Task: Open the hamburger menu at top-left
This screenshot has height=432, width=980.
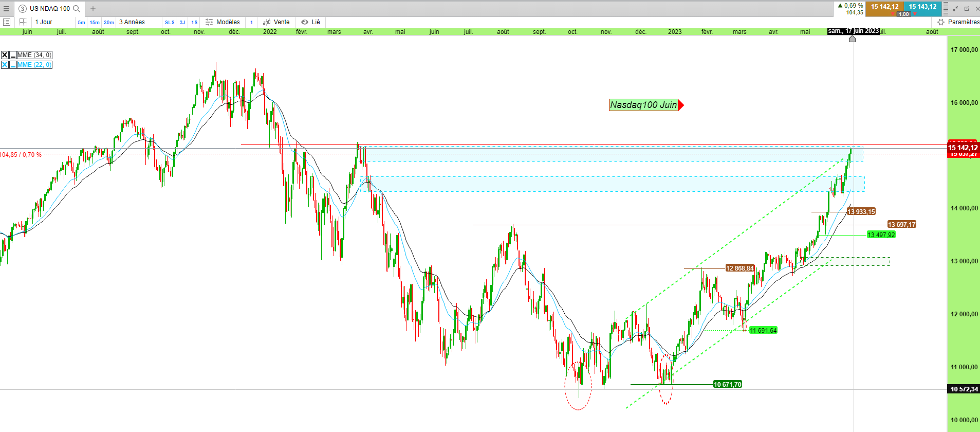Action: coord(6,8)
